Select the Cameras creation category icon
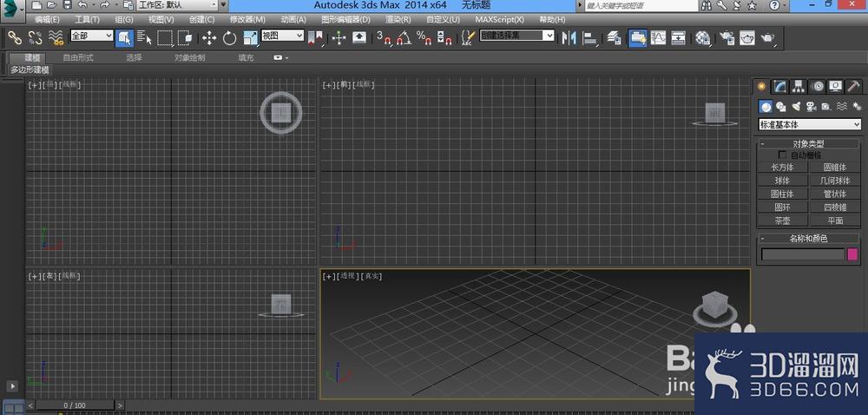The width and height of the screenshot is (868, 415). [x=812, y=106]
